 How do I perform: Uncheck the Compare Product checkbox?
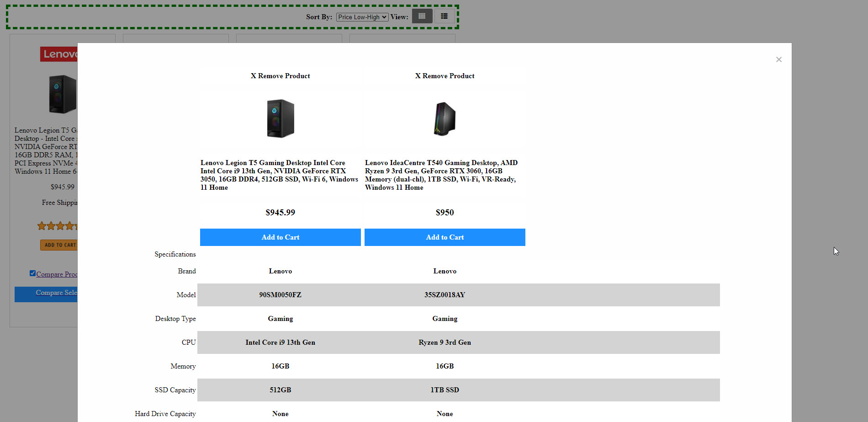[x=32, y=273]
